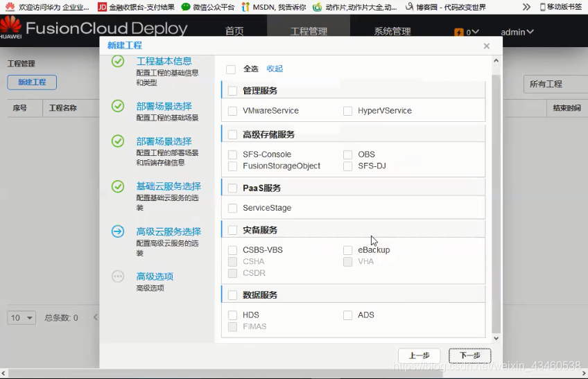Enable the OBS checkbox
Viewport: 588px width, 379px height.
[x=347, y=155]
